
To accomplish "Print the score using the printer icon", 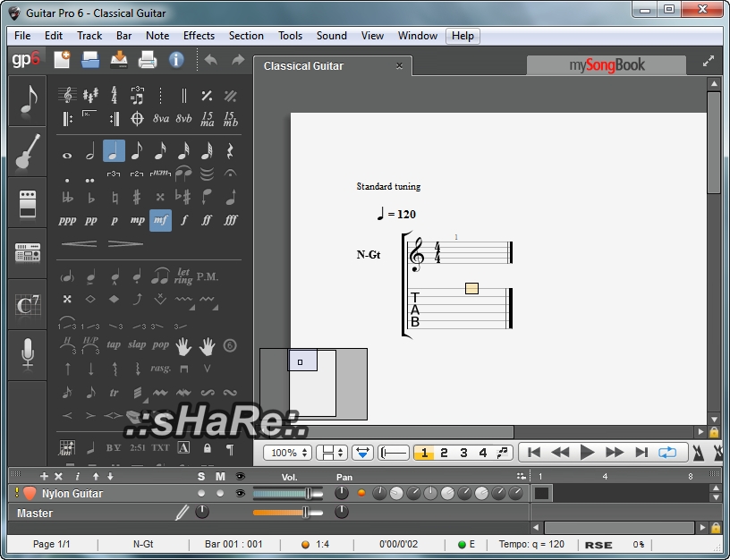I will click(x=148, y=60).
